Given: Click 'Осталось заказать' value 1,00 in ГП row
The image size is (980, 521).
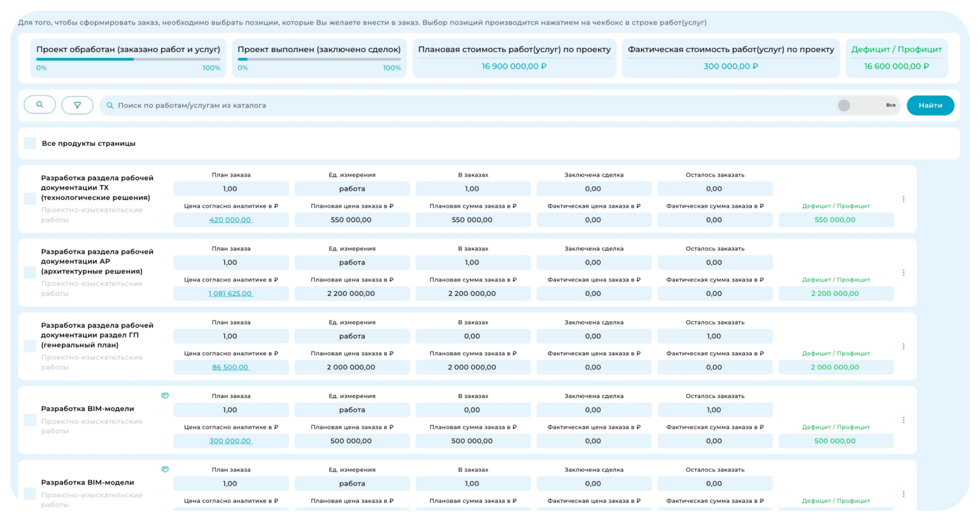Looking at the screenshot, I should (714, 336).
